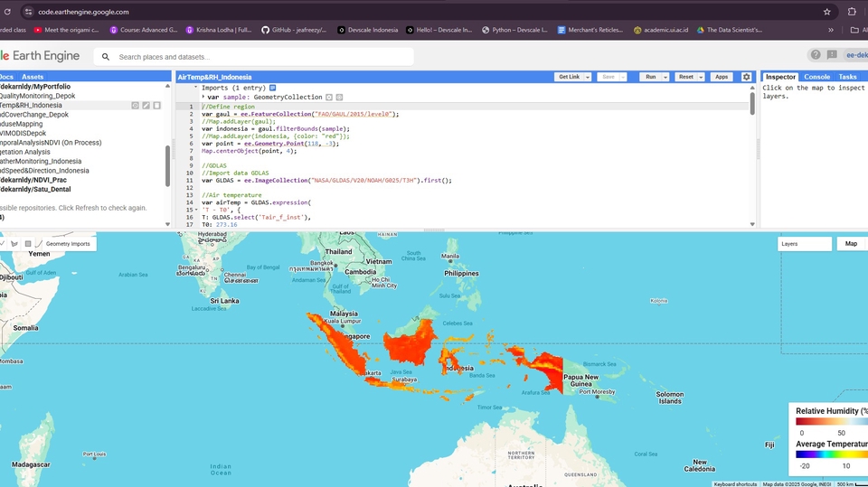This screenshot has height=487, width=868.
Task: Open Meet the origami YouTube bookmark
Action: click(x=66, y=30)
